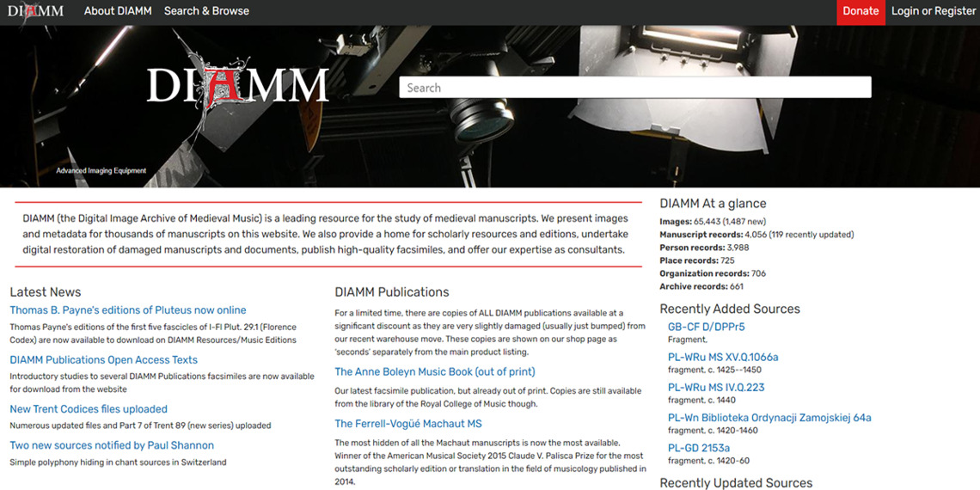Click 'fragment, c. 1420-60' text
The height and width of the screenshot is (490, 980).
pyautogui.click(x=708, y=461)
